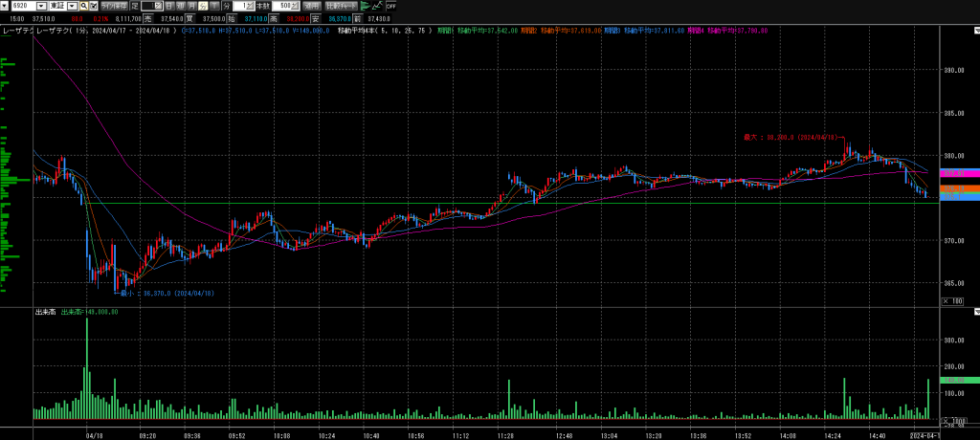Select the 週 weekly timeframe button
The width and height of the screenshot is (980, 440).
pyautogui.click(x=180, y=6)
